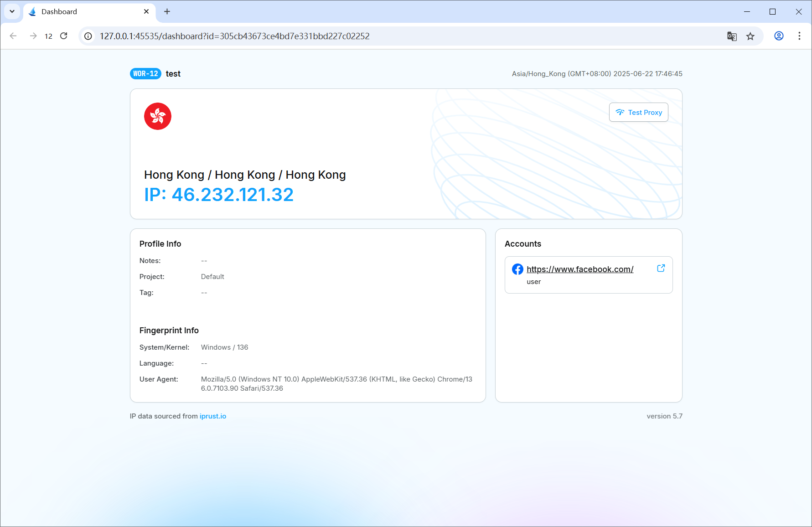Go back to the previous page
The height and width of the screenshot is (527, 812).
pos(13,36)
